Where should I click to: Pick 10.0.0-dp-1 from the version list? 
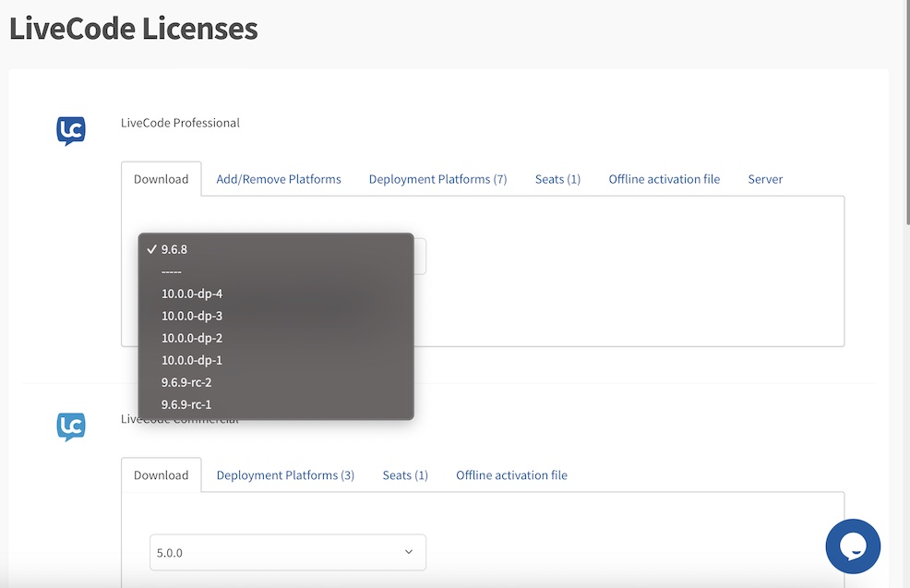[x=192, y=360]
